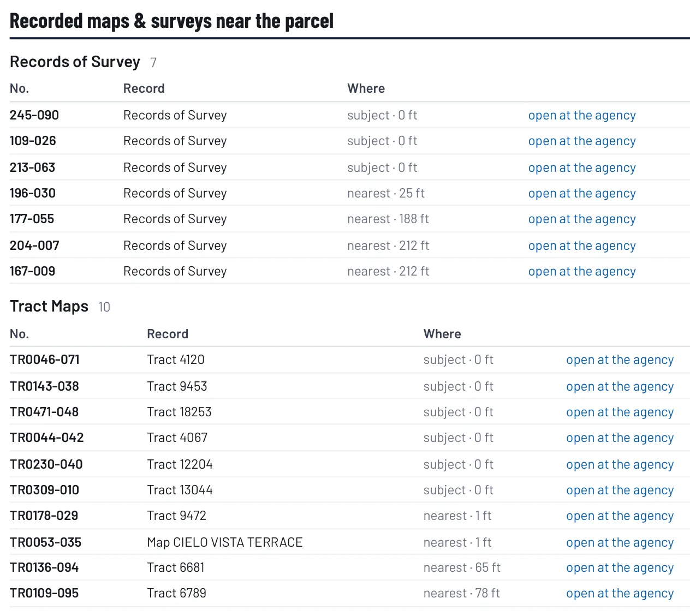The height and width of the screenshot is (616, 690).
Task: Select tract number TR0143-038
Action: point(44,386)
